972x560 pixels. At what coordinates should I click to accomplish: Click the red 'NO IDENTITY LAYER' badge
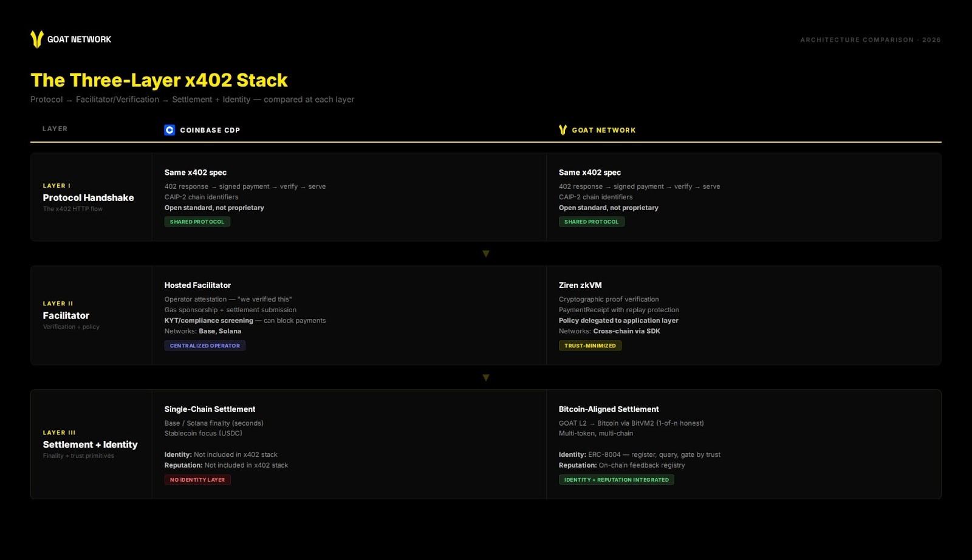(x=197, y=480)
